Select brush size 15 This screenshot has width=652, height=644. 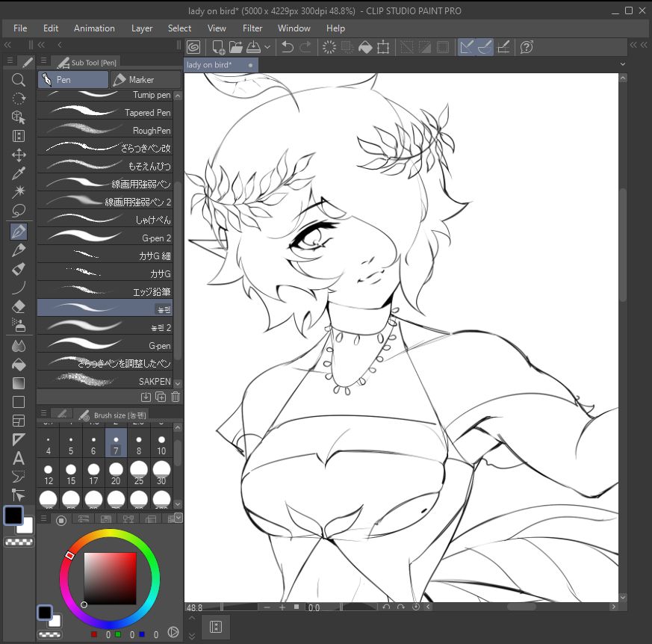click(x=71, y=474)
